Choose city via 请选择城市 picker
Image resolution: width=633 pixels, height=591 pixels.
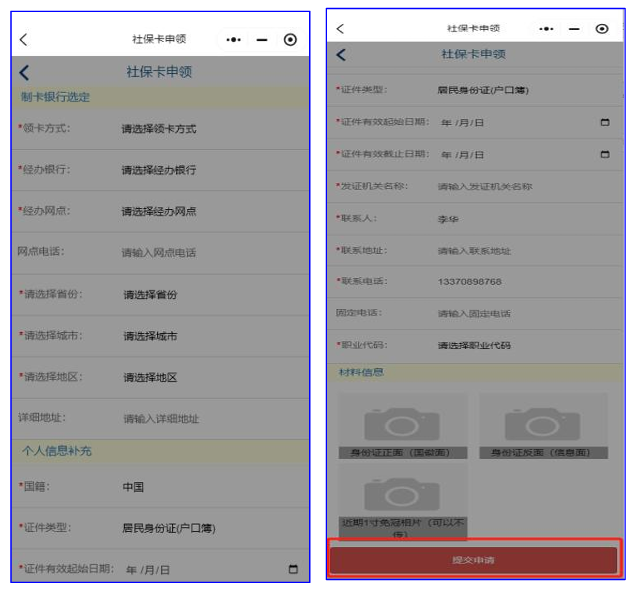151,336
